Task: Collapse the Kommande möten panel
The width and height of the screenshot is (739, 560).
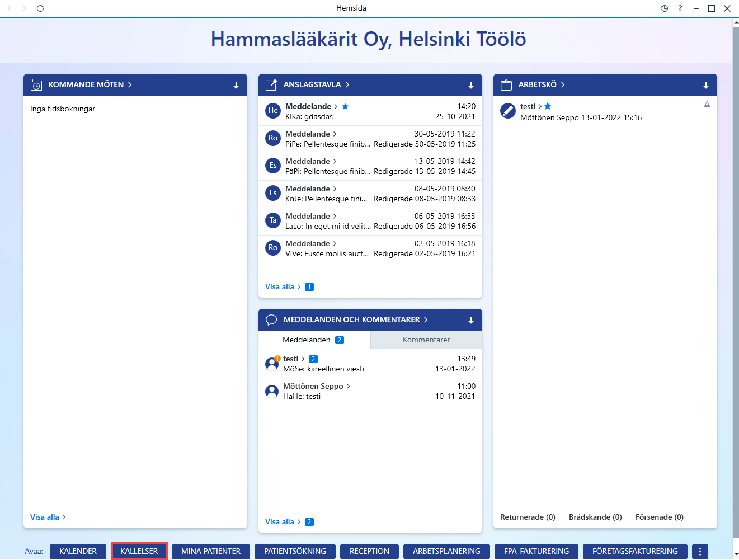Action: [236, 85]
